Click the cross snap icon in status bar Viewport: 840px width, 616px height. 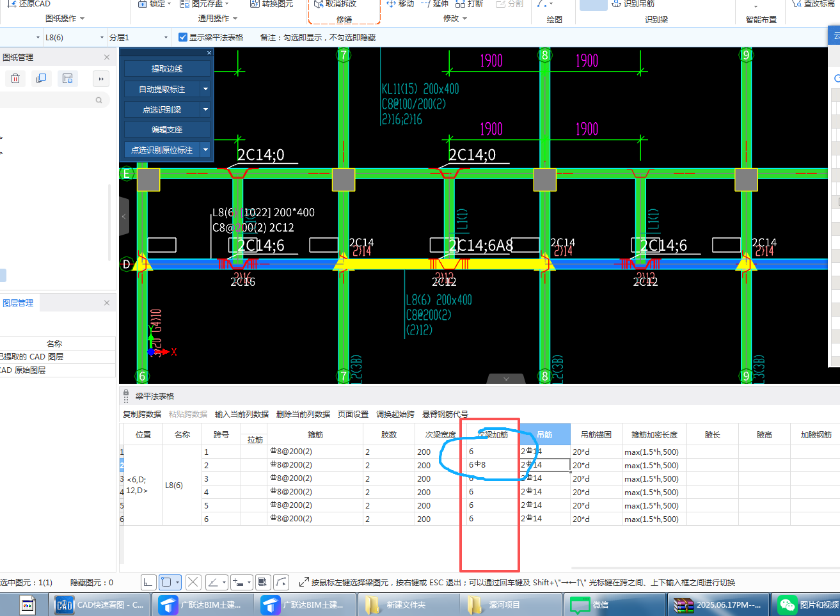tap(193, 582)
